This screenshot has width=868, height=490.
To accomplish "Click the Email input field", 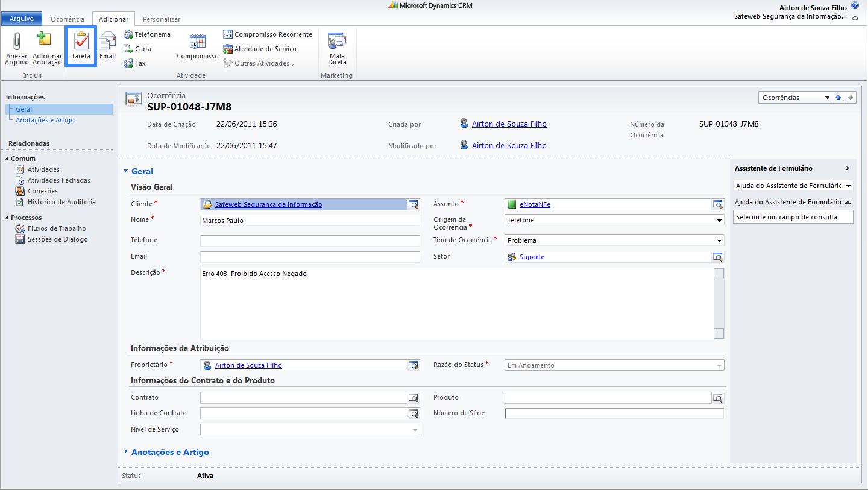I will point(310,257).
